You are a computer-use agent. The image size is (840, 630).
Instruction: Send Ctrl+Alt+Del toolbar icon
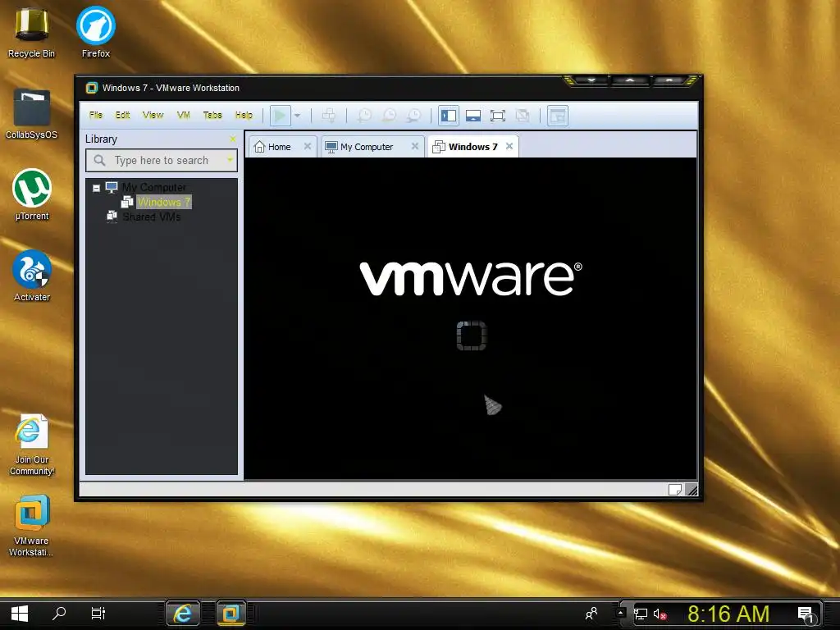pyautogui.click(x=329, y=115)
